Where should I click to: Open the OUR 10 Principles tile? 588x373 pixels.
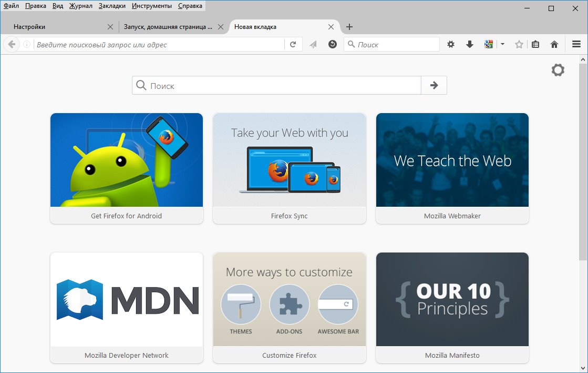(452, 299)
